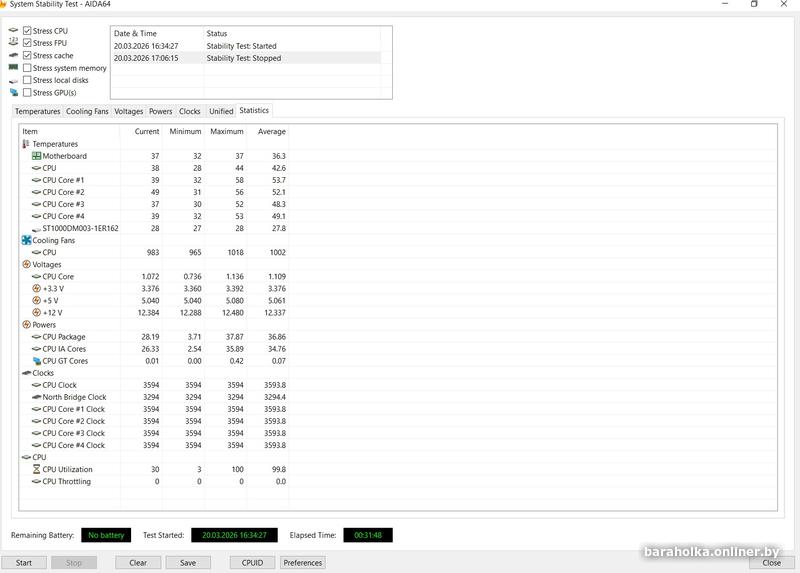This screenshot has height=573, width=800.
Task: Click the Clear button
Action: tap(138, 563)
